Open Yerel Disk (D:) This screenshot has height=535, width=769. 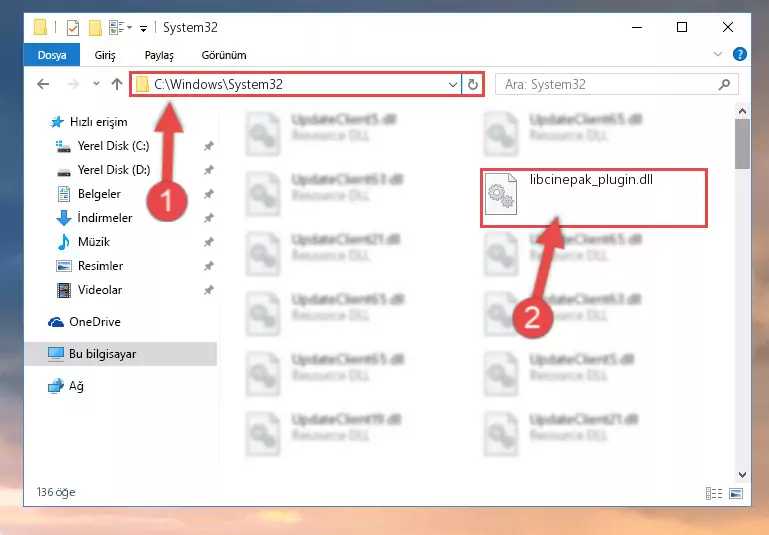(114, 170)
